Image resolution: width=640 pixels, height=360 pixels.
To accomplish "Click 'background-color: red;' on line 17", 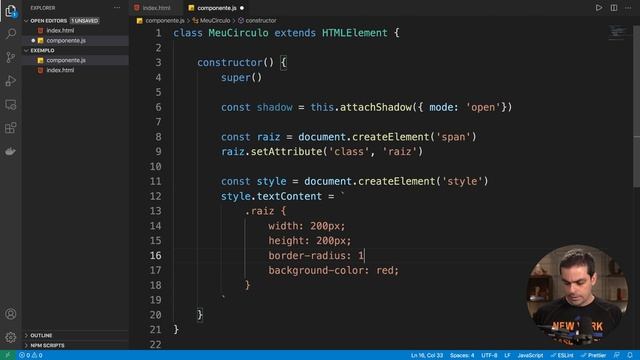I will tap(333, 270).
